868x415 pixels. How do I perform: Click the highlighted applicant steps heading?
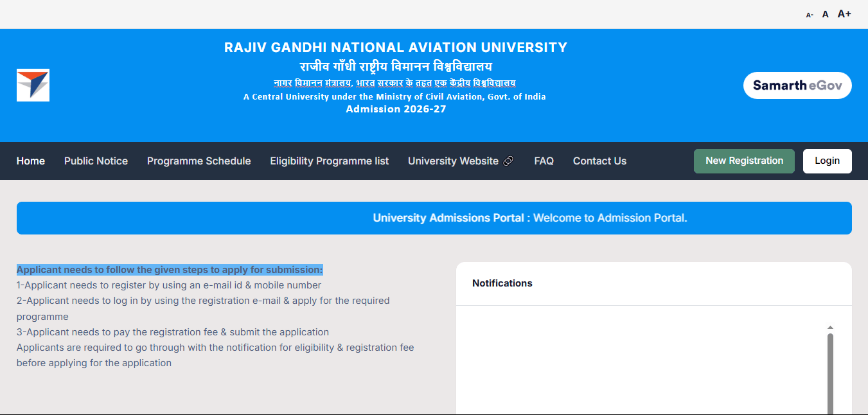(170, 270)
